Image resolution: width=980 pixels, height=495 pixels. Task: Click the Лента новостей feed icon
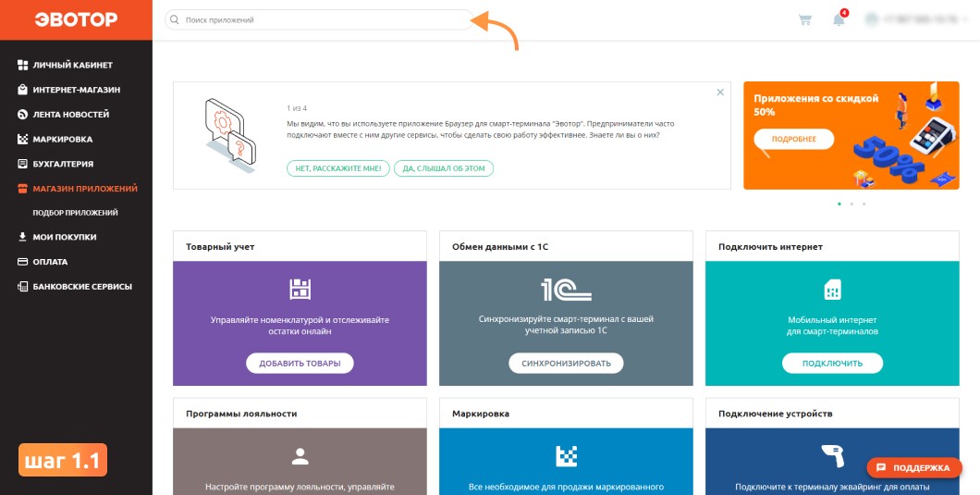pyautogui.click(x=22, y=115)
